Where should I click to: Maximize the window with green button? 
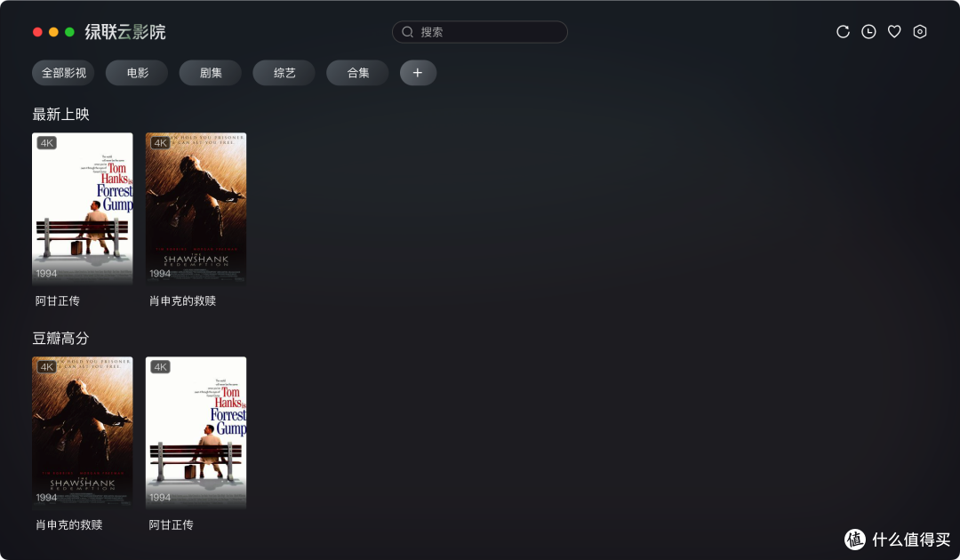(70, 32)
